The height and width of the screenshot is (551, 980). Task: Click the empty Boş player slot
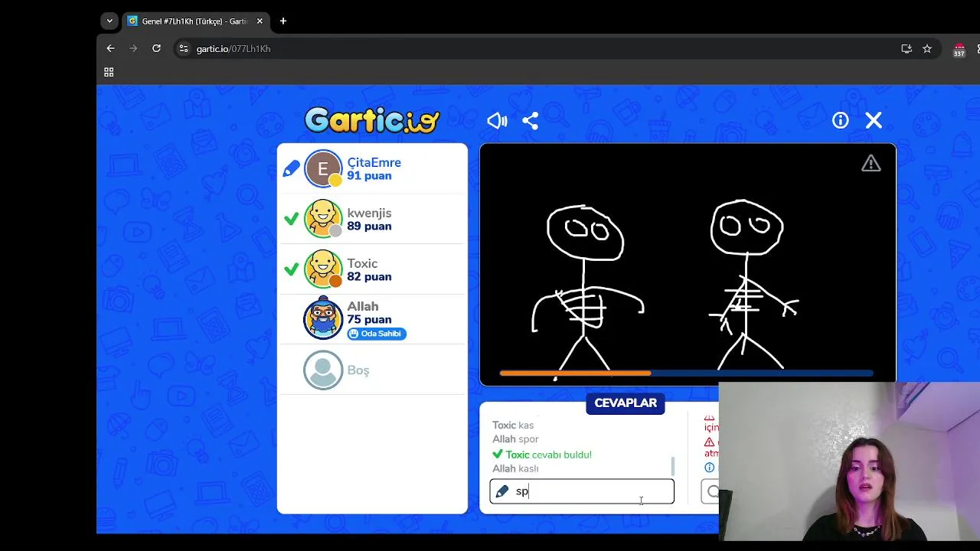[x=372, y=370]
